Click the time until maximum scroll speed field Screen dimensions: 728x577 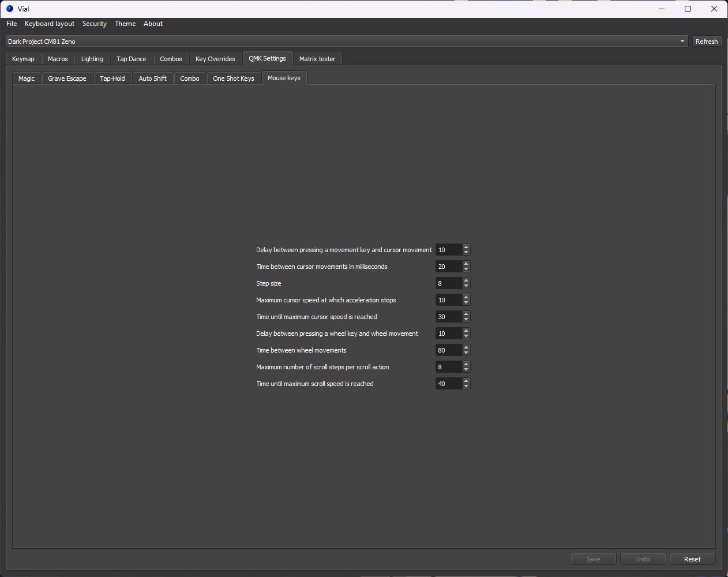pyautogui.click(x=449, y=384)
